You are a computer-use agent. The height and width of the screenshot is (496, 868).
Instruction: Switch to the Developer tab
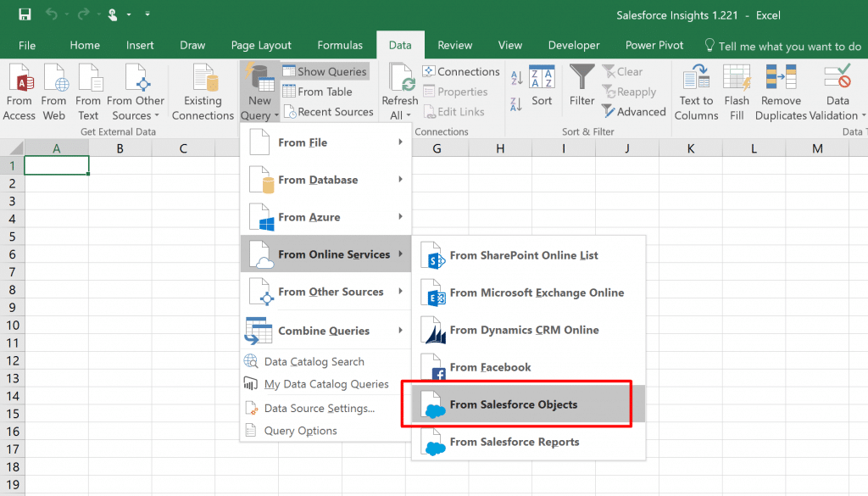point(574,46)
